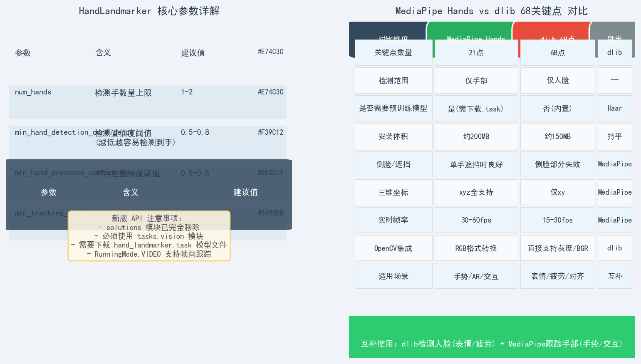Click the "关键点数量" row label
The height and width of the screenshot is (364, 641).
coord(394,52)
